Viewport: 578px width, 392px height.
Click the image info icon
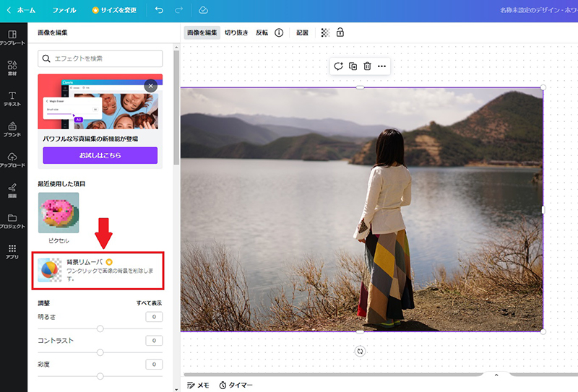[279, 32]
